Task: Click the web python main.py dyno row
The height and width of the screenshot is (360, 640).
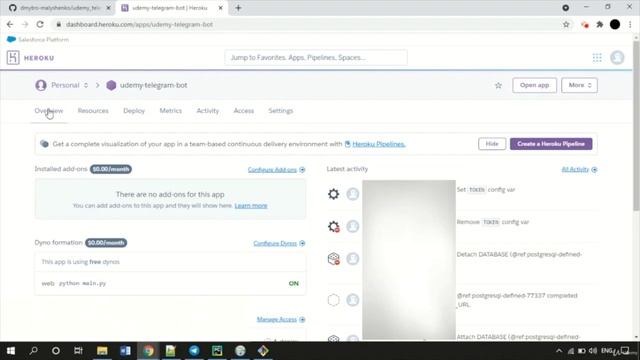Action: pos(170,283)
